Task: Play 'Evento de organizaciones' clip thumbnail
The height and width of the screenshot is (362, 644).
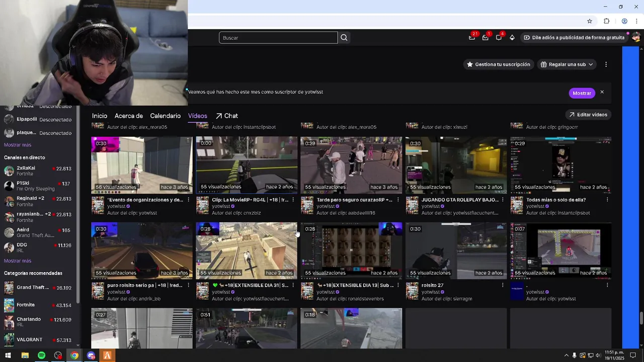Action: click(x=142, y=165)
